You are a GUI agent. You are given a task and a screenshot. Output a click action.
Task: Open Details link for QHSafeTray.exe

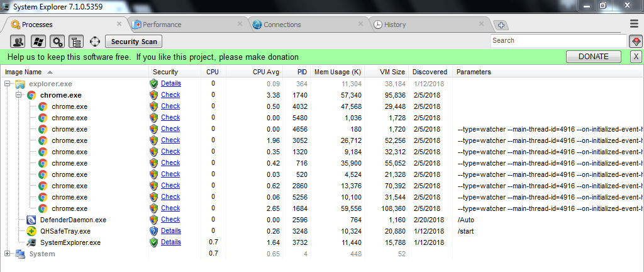point(171,231)
